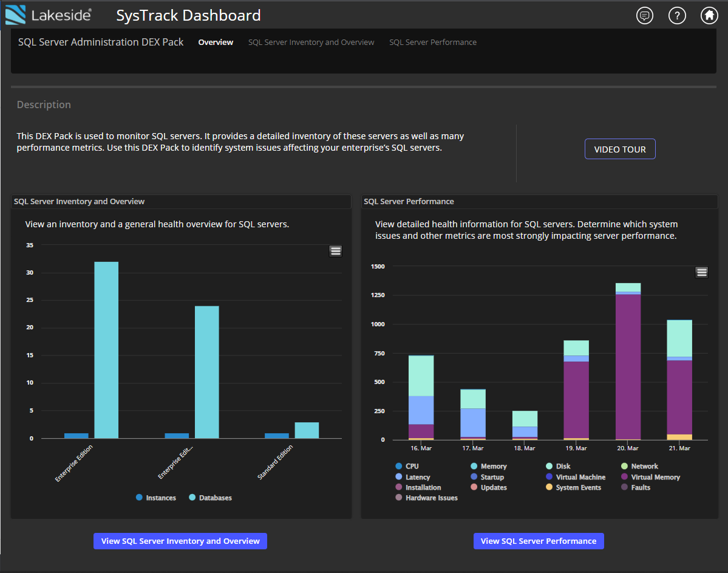
Task: Open help via the question mark icon
Action: tap(676, 15)
